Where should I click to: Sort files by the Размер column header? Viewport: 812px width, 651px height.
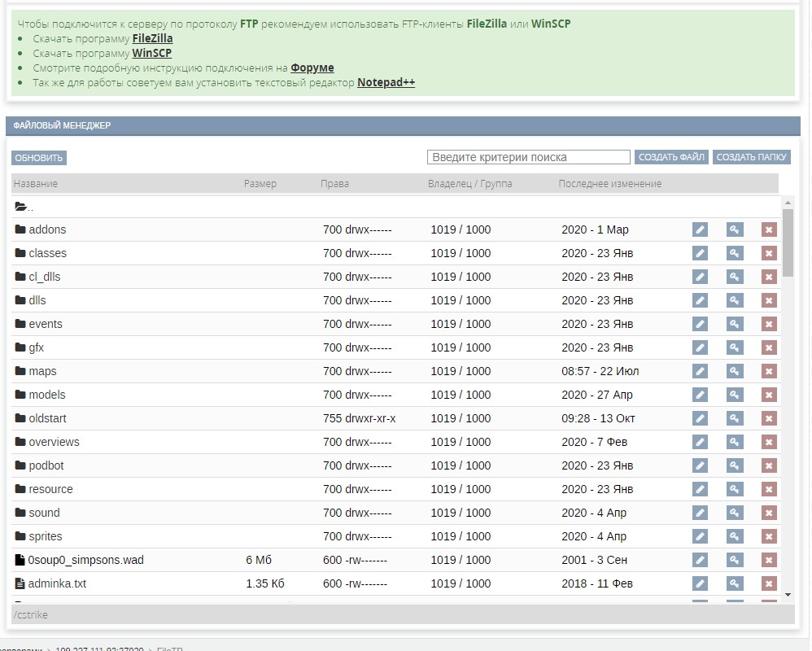(x=260, y=184)
